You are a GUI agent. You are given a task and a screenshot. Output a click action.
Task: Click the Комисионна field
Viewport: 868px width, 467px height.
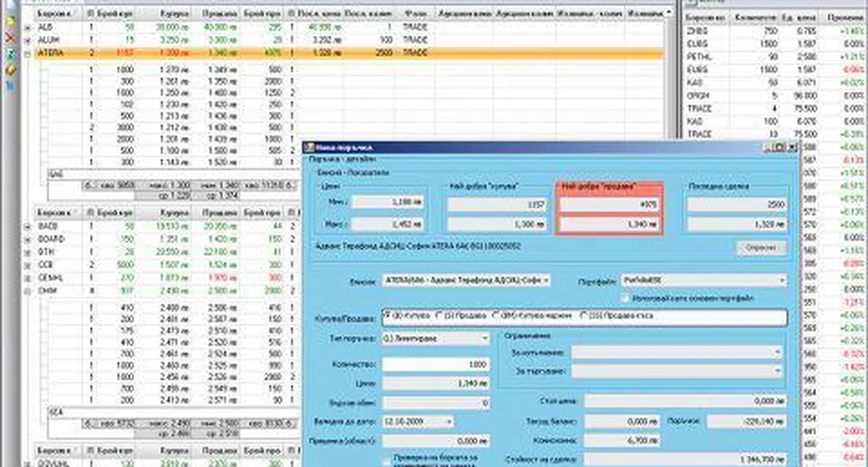622,440
